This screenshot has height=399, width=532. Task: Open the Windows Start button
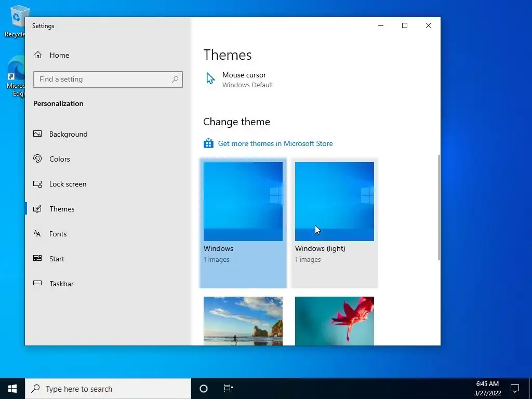pos(12,389)
